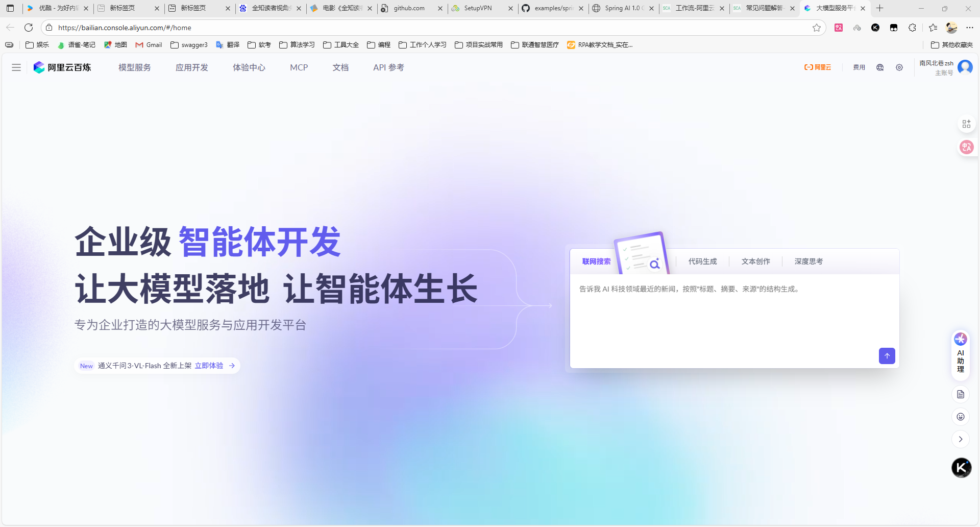Click the black K floating icon
The image size is (980, 527).
click(962, 468)
